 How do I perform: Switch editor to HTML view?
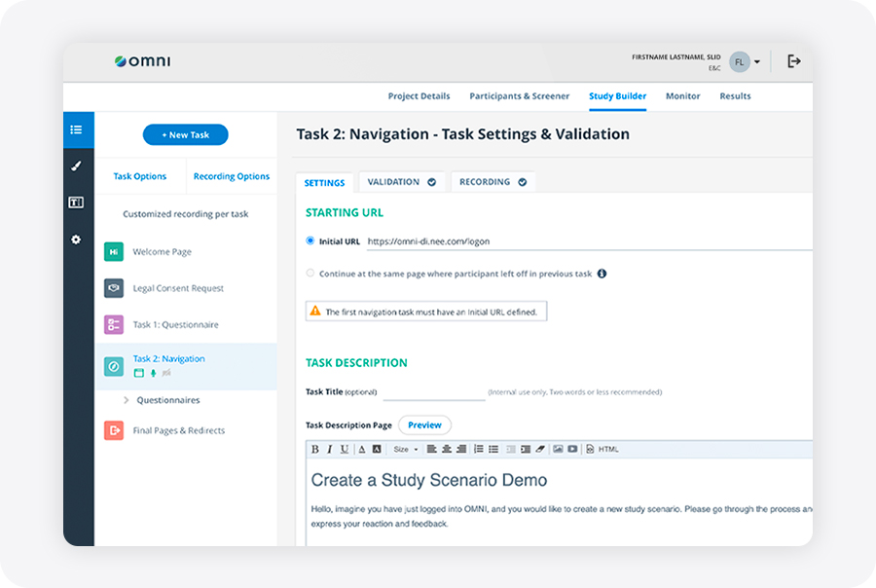point(602,449)
